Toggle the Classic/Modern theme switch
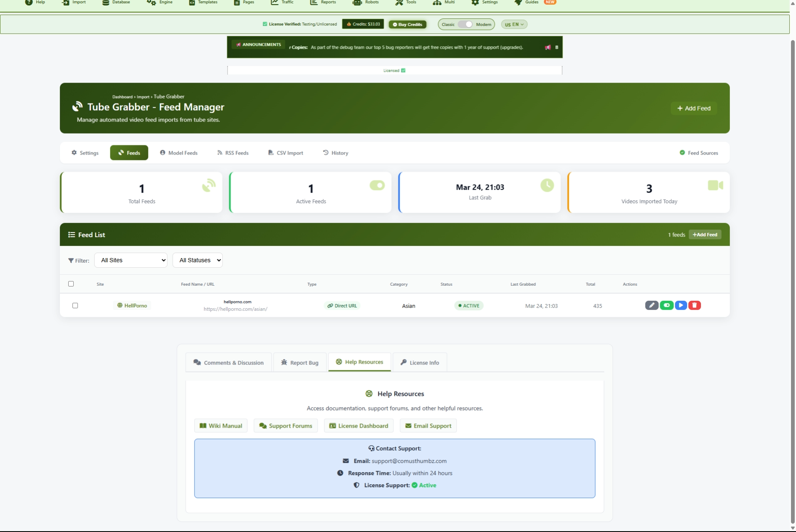The height and width of the screenshot is (532, 796). pyautogui.click(x=465, y=24)
